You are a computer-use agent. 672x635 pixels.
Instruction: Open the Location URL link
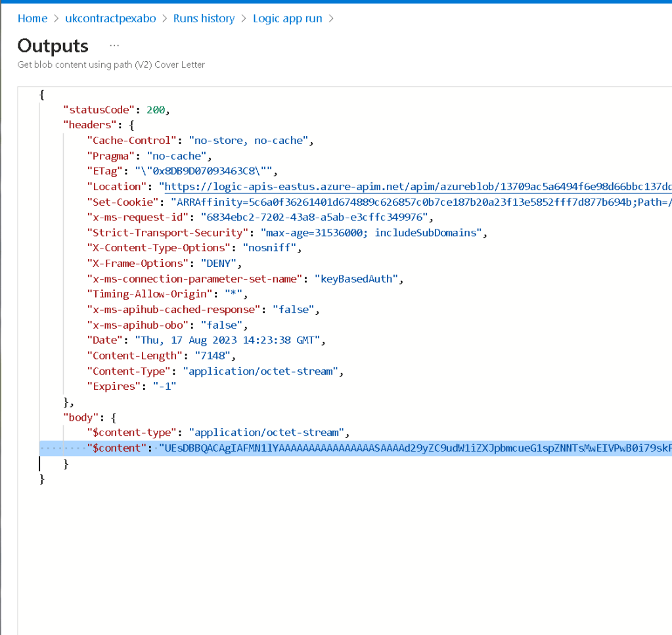tap(418, 187)
